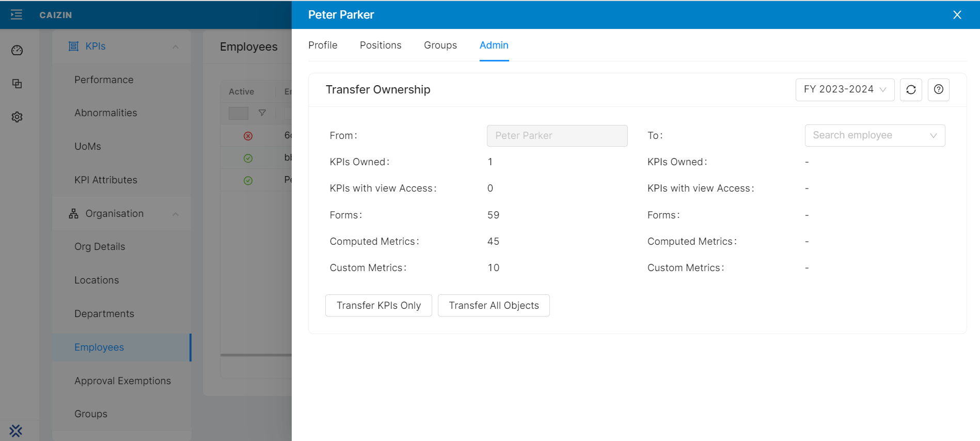
Task: Collapse the Organisation menu section
Action: [176, 214]
